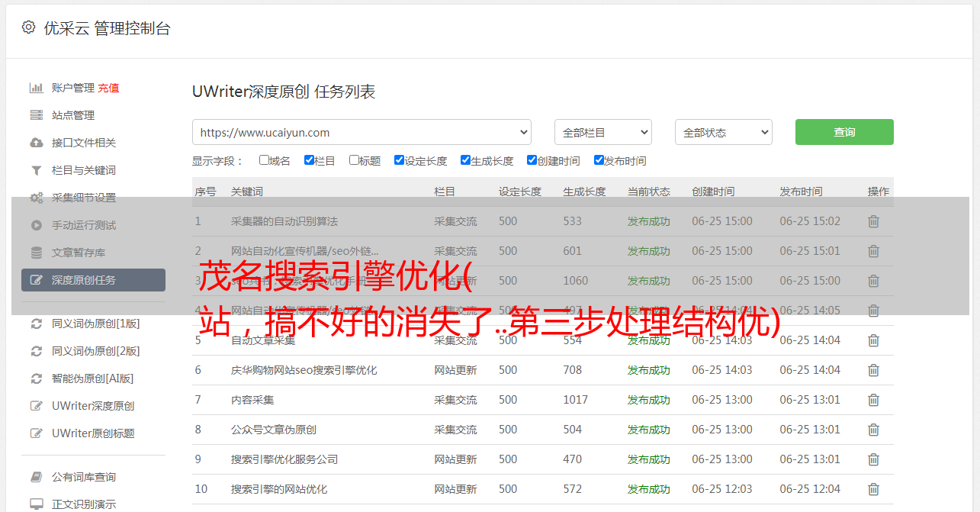Click the refresh icon for 同义词伪原创[1版]
The width and height of the screenshot is (980, 512).
tap(36, 324)
